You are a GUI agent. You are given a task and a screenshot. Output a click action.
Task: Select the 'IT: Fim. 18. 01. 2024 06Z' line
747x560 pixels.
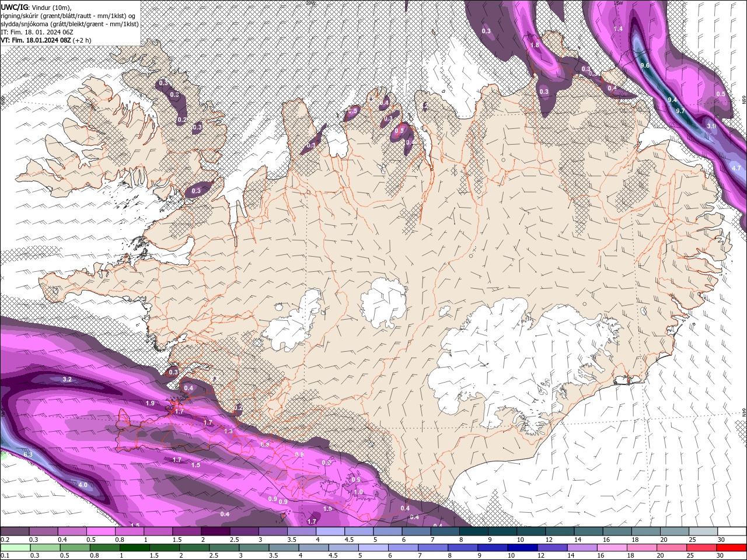(x=36, y=32)
